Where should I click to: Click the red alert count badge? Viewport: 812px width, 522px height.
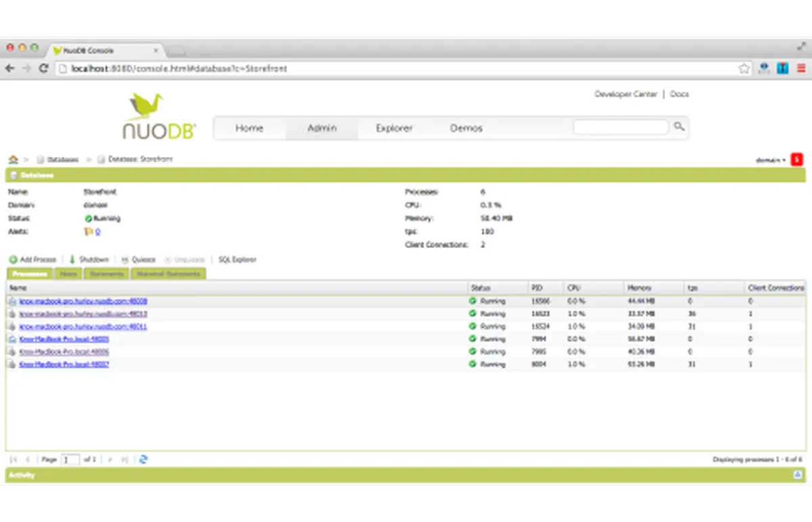(796, 160)
